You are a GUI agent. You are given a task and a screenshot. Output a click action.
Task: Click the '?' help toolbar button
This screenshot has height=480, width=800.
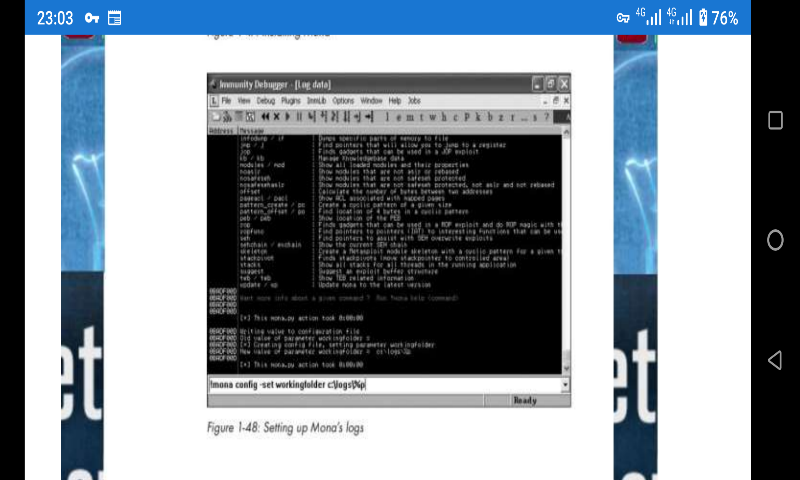[x=546, y=117]
